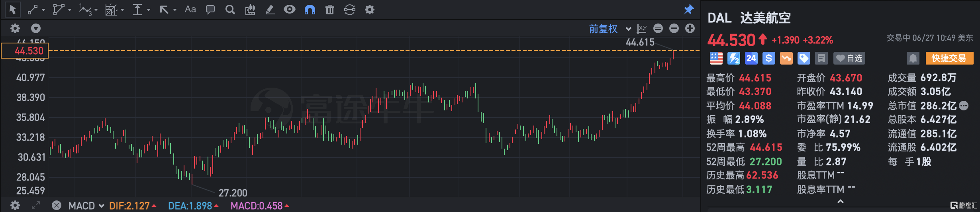Screen dimensions: 980x212
Task: Open price alert bell icon
Action: (x=913, y=58)
